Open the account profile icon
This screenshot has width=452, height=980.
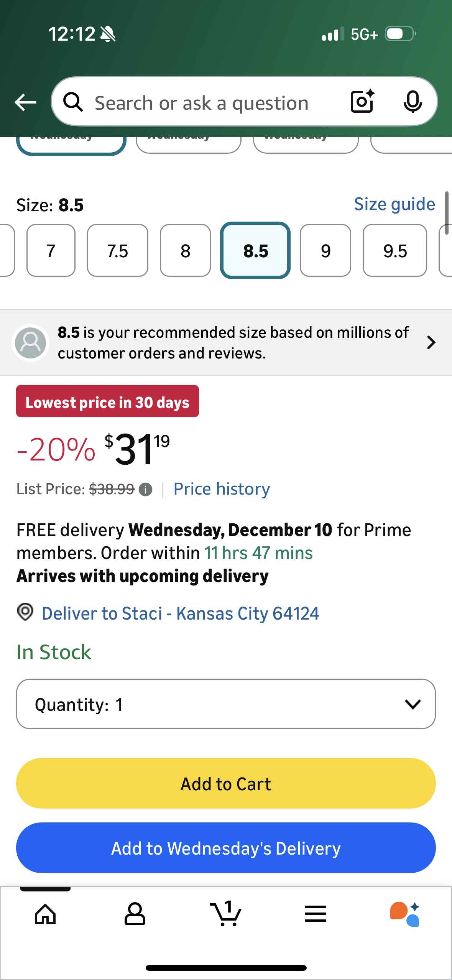tap(135, 914)
